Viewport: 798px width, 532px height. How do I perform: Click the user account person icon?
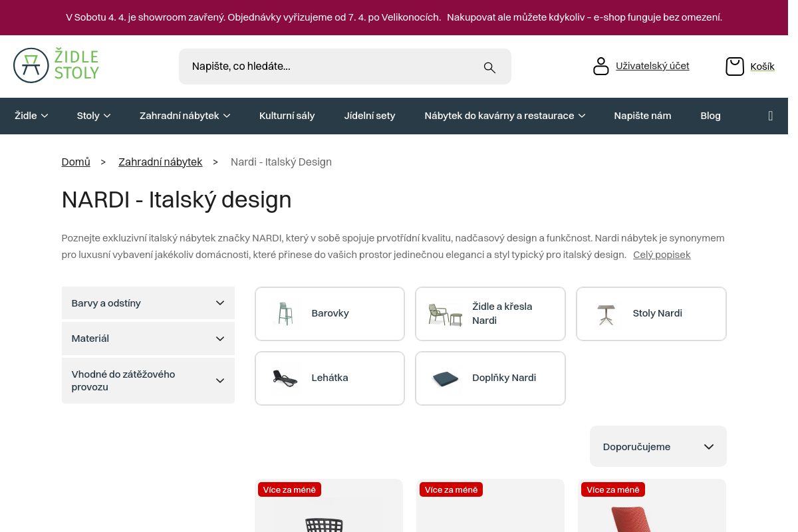pos(600,66)
